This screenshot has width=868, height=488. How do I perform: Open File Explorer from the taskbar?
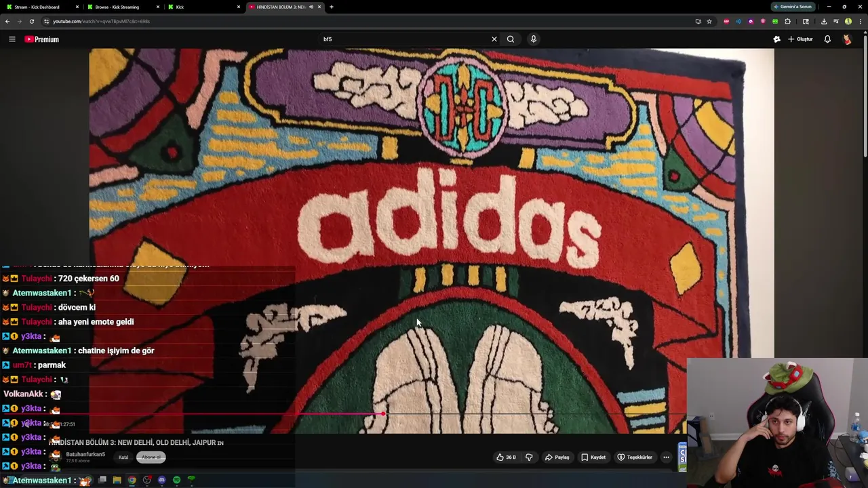tap(117, 480)
